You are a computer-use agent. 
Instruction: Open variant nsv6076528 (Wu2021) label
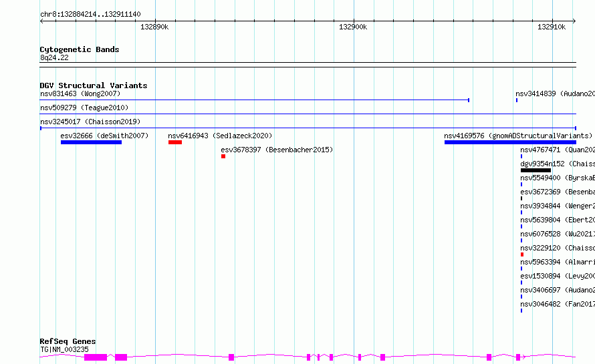558,234
